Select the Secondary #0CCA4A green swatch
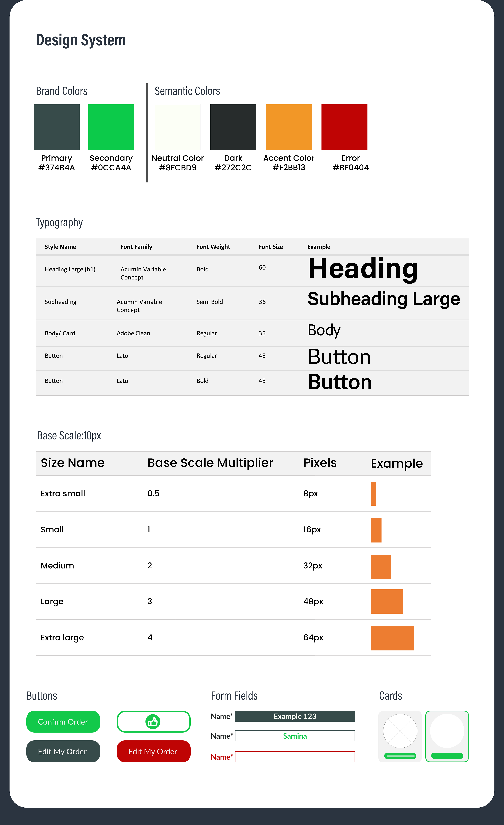The image size is (504, 825). coord(111,127)
